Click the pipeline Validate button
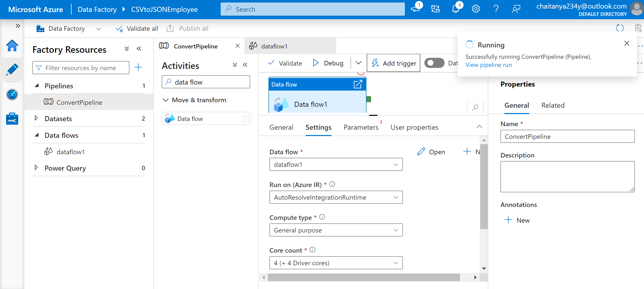 click(x=285, y=63)
